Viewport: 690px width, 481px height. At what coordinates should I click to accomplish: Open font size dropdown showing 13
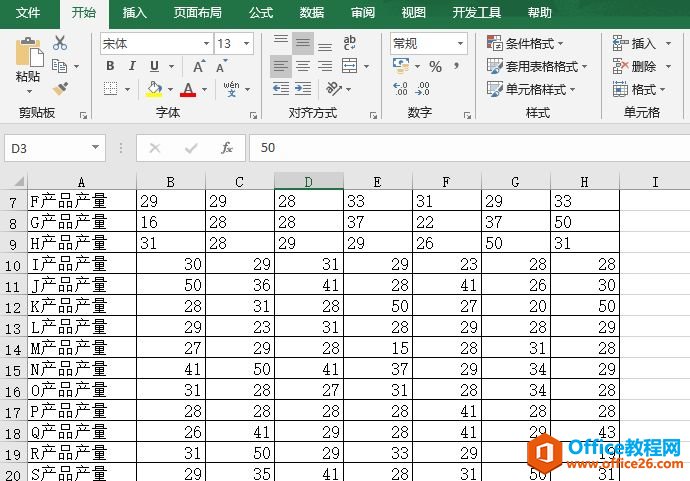[x=246, y=43]
